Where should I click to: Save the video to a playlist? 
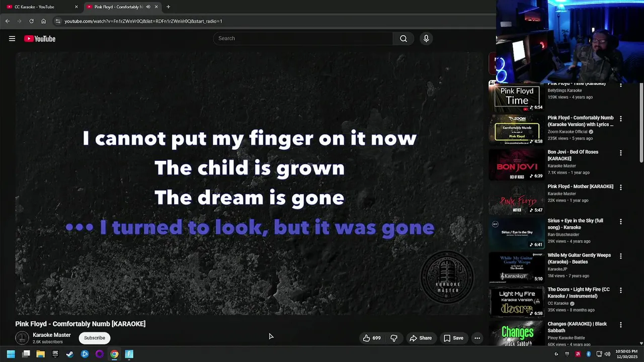(x=453, y=338)
